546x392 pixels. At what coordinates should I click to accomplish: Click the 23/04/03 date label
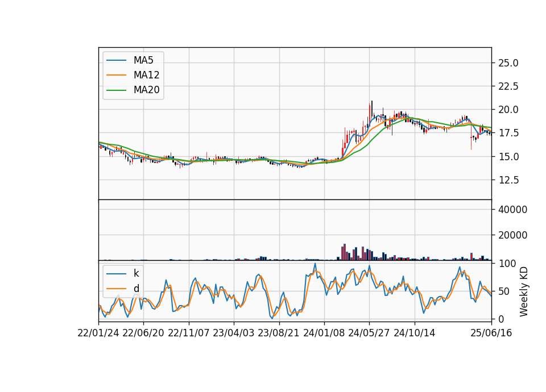click(x=234, y=333)
